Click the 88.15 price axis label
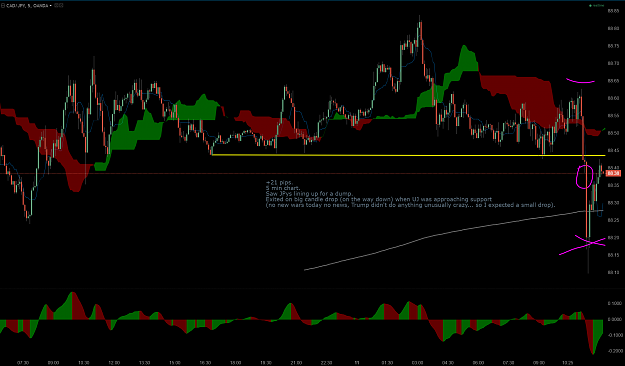Image resolution: width=625 pixels, height=366 pixels. point(613,255)
